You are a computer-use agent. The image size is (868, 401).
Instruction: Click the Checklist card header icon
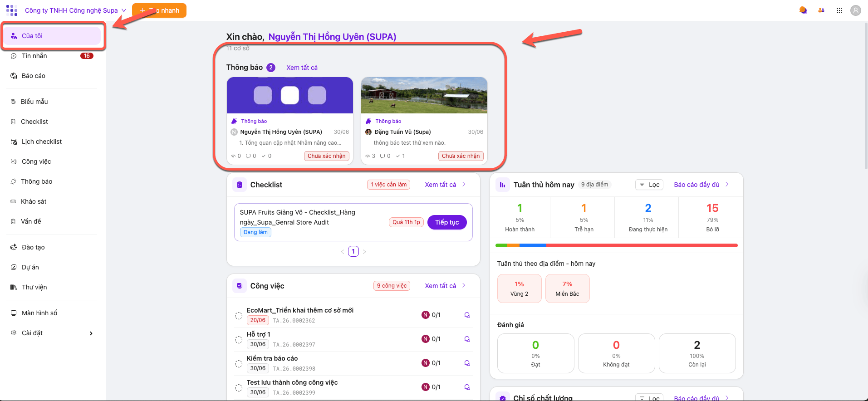click(x=240, y=185)
